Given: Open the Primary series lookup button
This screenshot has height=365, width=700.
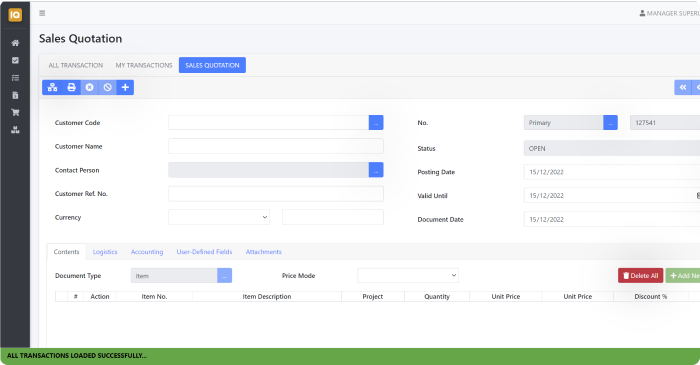Looking at the screenshot, I should click(610, 123).
